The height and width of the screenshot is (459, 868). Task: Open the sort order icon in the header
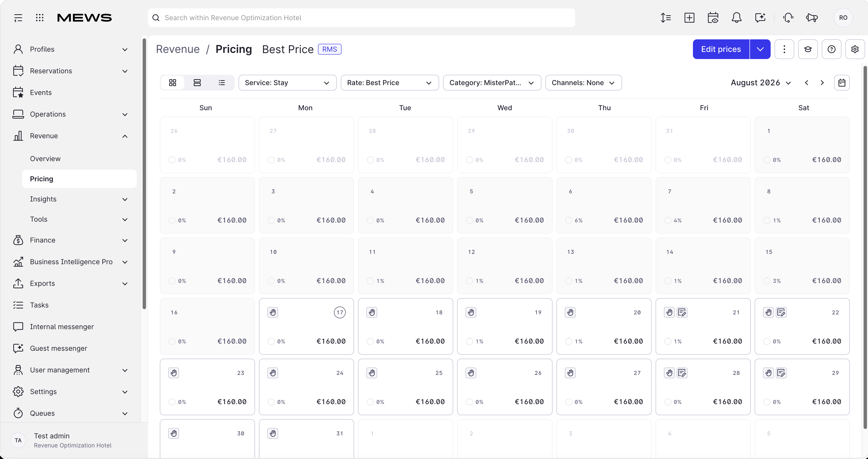pos(666,18)
